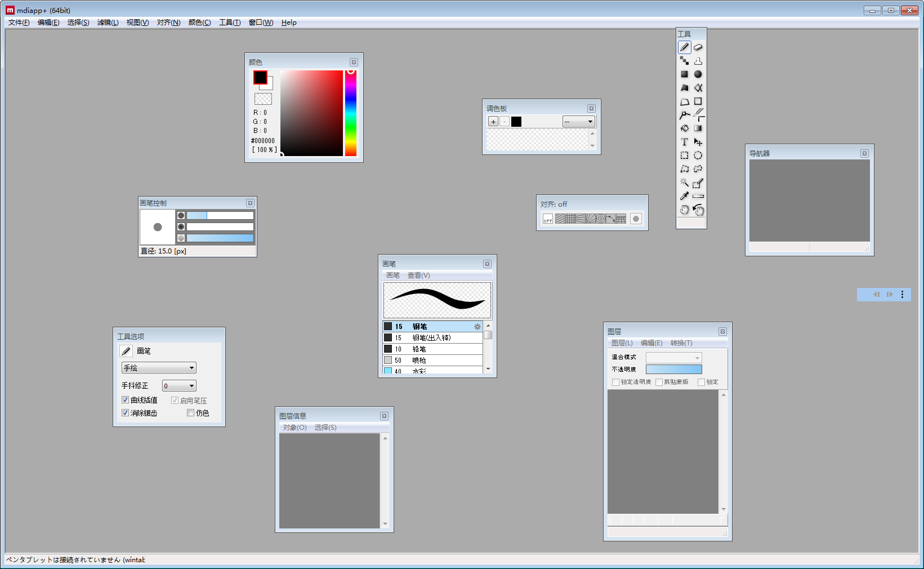Select the Selection Pen tool

pyautogui.click(x=698, y=183)
